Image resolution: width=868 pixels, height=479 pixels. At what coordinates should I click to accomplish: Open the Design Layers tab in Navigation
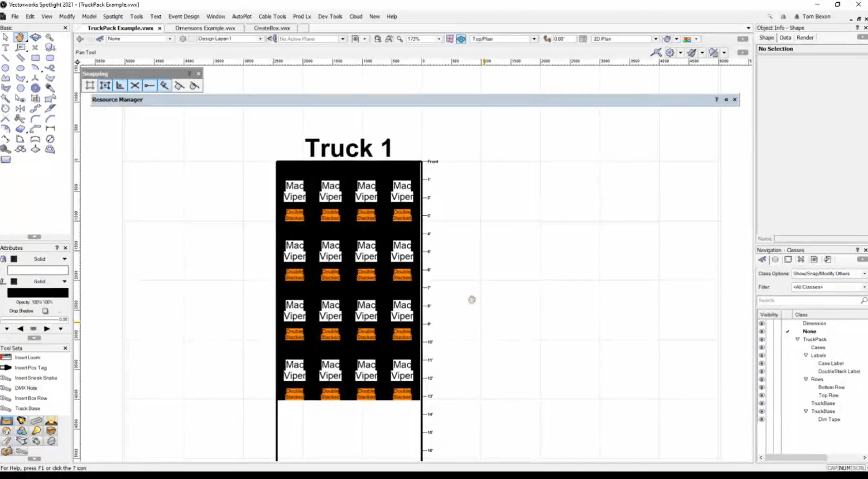pos(775,260)
